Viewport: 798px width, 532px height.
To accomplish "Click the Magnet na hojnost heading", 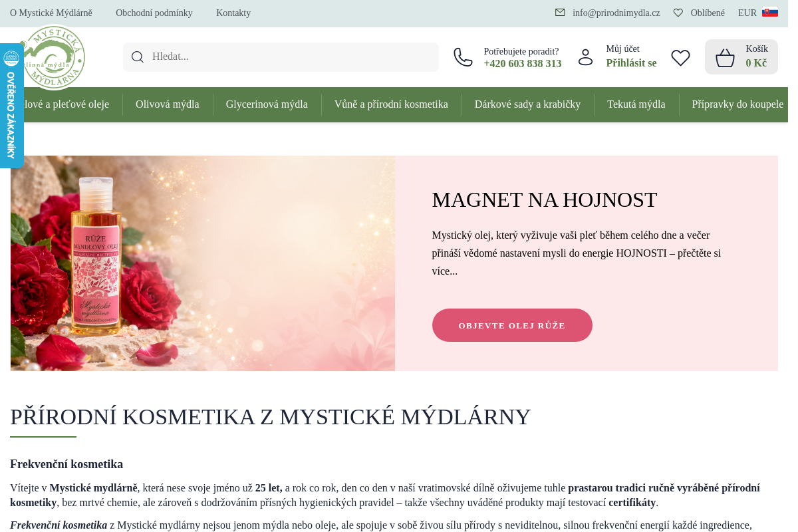I will pyautogui.click(x=545, y=200).
